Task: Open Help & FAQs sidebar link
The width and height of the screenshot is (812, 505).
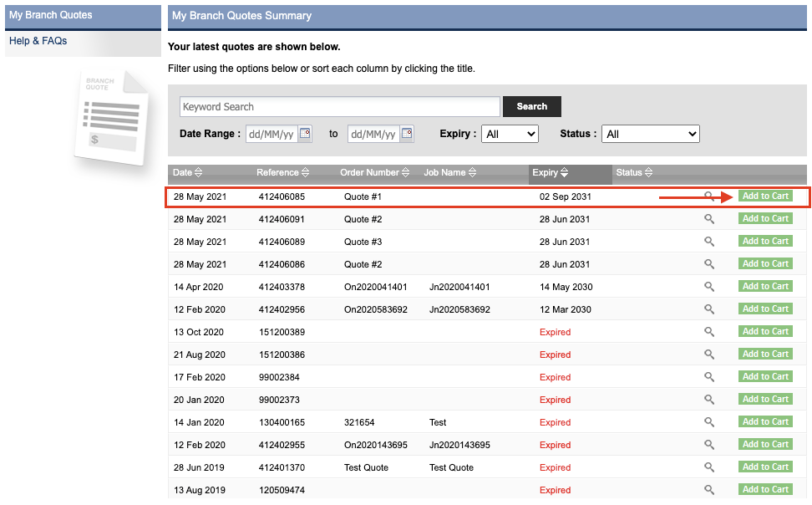Action: [38, 41]
